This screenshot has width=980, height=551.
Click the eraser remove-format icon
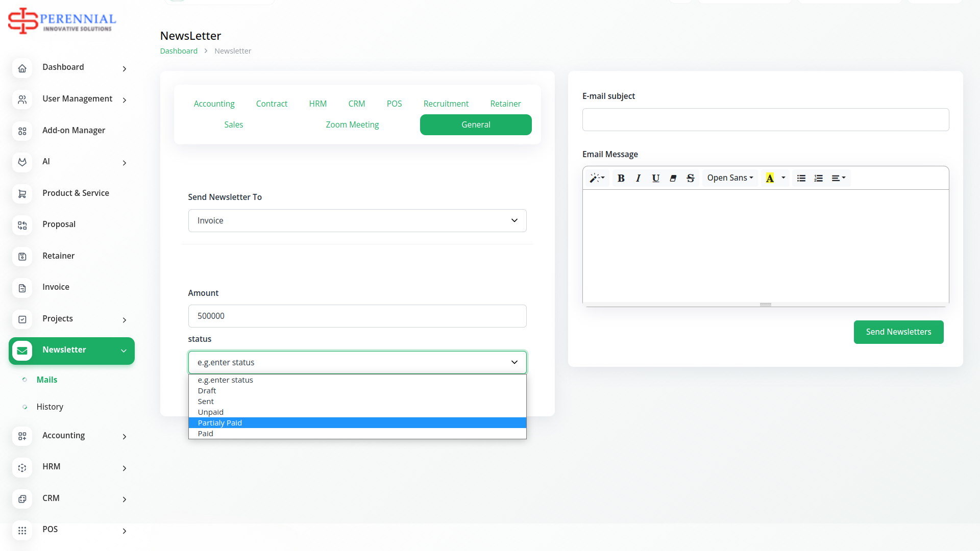click(673, 178)
